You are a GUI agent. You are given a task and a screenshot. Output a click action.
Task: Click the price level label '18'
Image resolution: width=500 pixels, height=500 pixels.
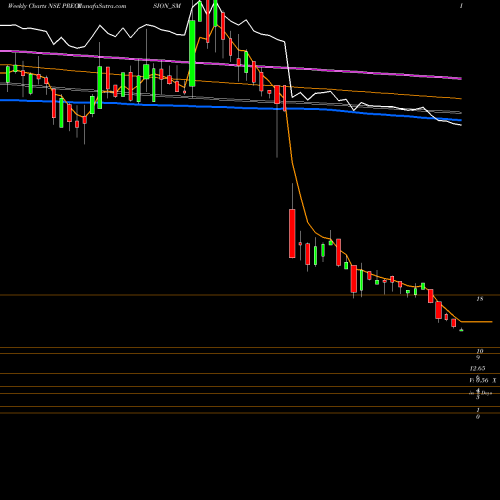click(x=479, y=299)
